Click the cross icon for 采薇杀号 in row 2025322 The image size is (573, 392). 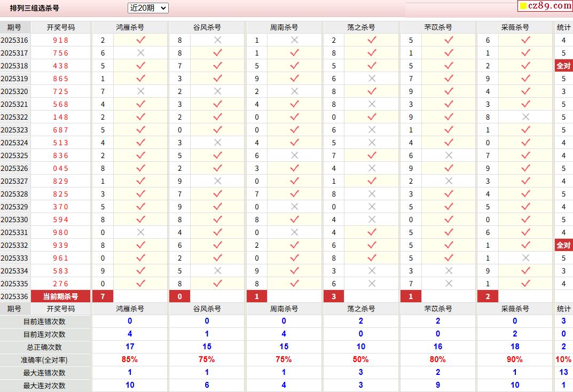click(525, 117)
